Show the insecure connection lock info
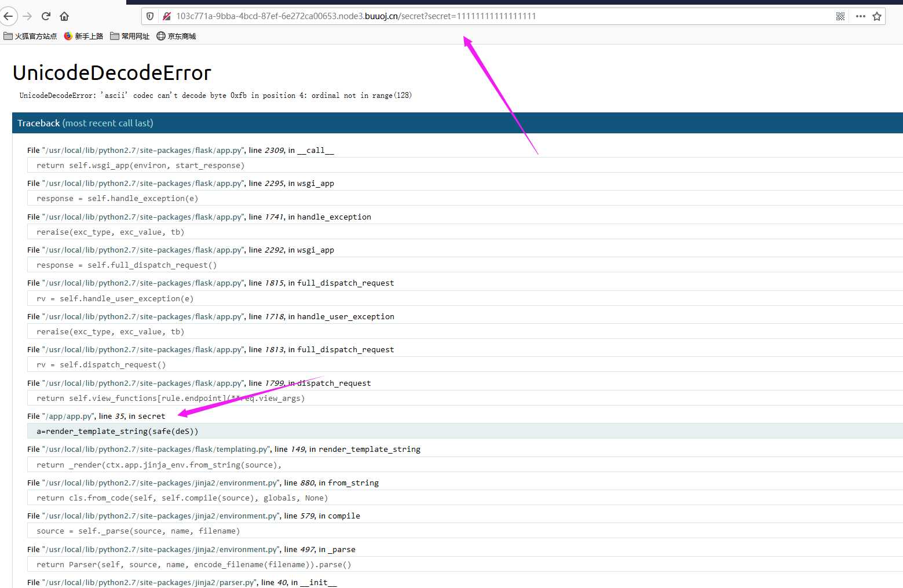Viewport: 903px width, 588px height. coord(166,16)
